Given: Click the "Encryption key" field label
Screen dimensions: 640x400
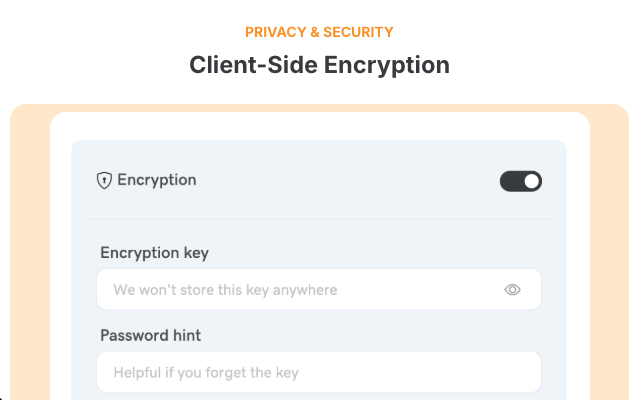Looking at the screenshot, I should click(154, 253).
